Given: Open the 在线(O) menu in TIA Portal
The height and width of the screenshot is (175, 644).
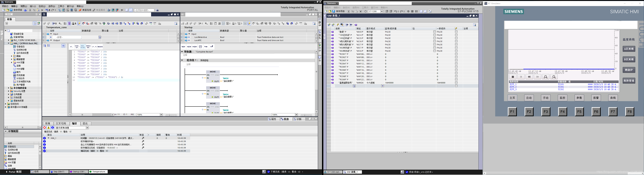Looking at the screenshot, I should tap(42, 6).
